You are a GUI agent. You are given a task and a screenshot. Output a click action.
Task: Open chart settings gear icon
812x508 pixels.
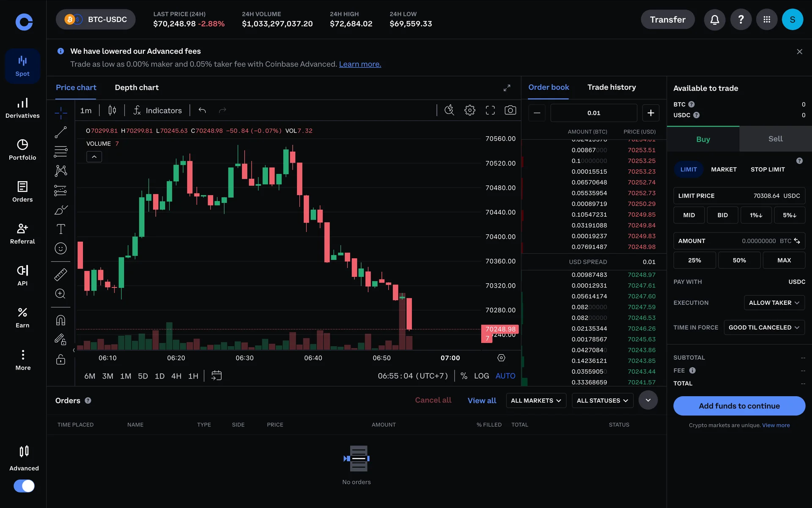click(469, 110)
